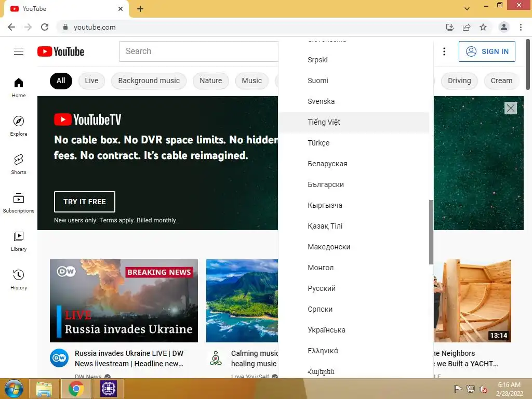Open the Windows Start button
Image resolution: width=532 pixels, height=399 pixels.
point(14,389)
